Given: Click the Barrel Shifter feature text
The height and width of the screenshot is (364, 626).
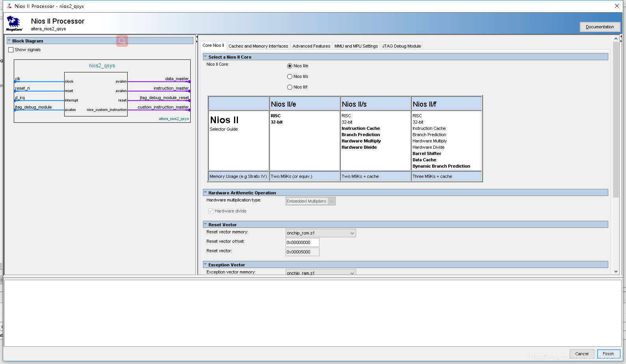Looking at the screenshot, I should tap(427, 153).
